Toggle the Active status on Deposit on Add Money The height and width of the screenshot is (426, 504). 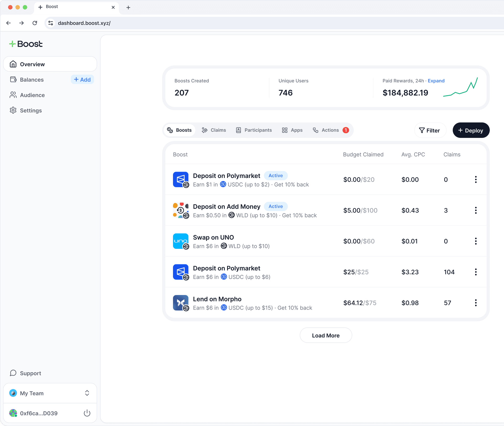(x=276, y=206)
